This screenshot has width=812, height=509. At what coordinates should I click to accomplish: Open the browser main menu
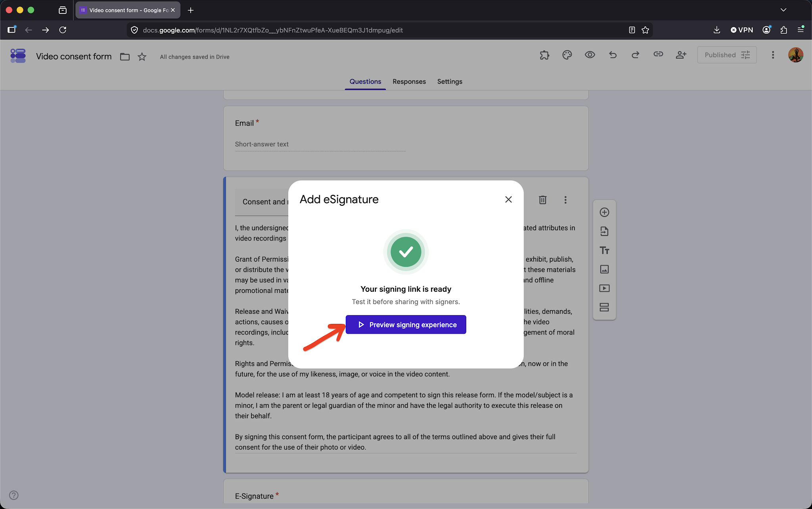(801, 30)
